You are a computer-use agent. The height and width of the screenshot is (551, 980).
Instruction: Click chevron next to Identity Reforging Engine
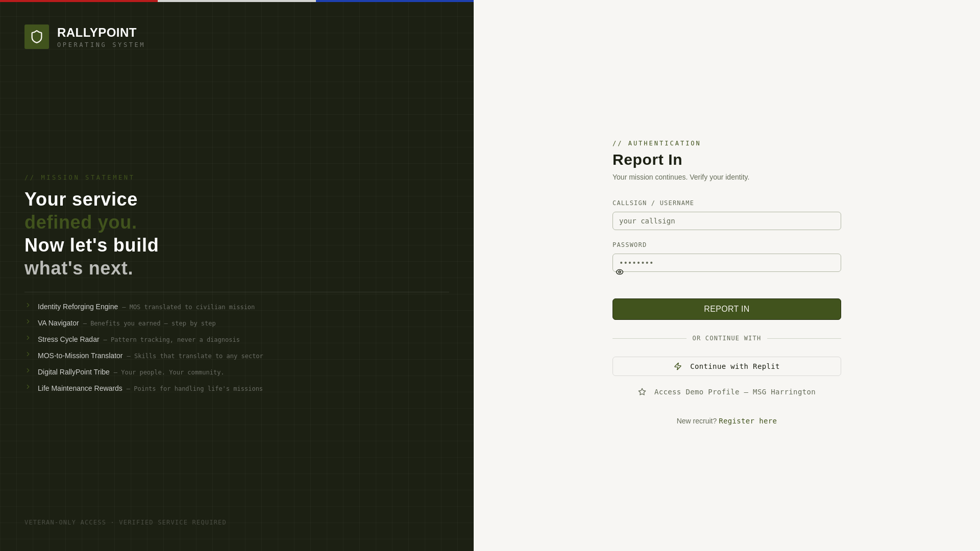[x=28, y=306]
